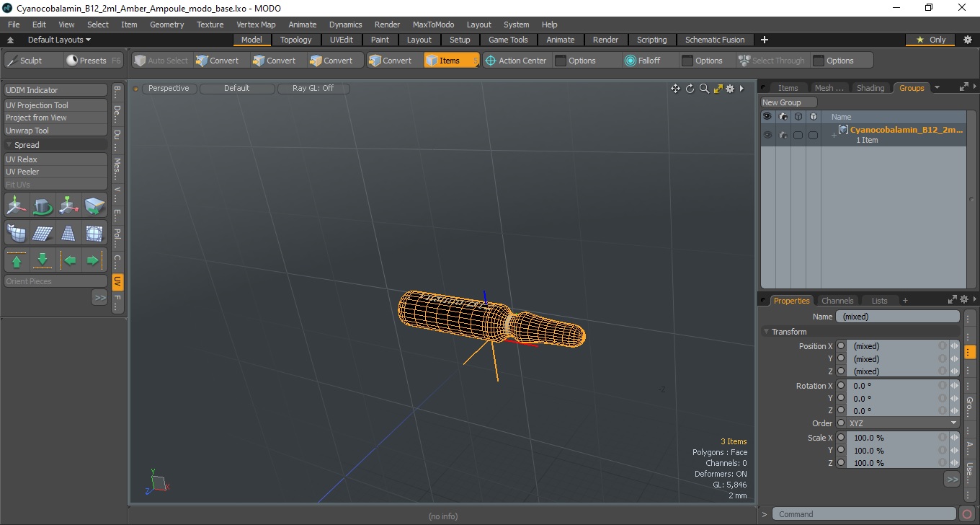
Task: Click the Unwrap Tool button
Action: 55,131
